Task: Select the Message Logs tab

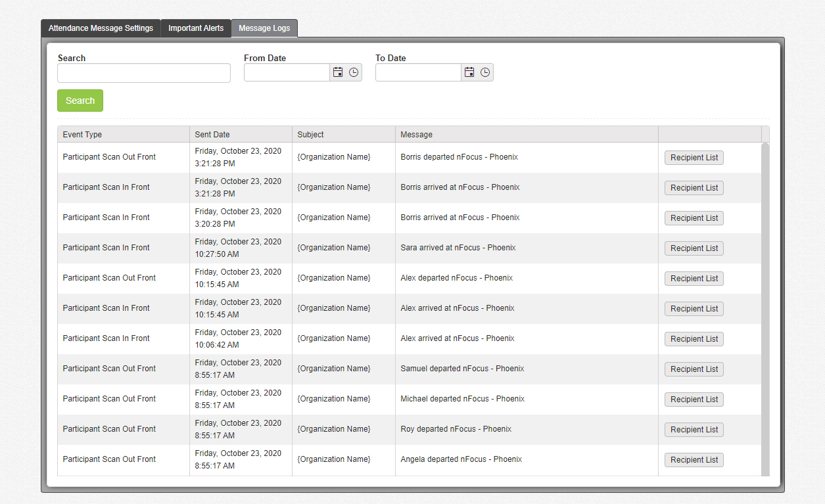Action: (264, 28)
